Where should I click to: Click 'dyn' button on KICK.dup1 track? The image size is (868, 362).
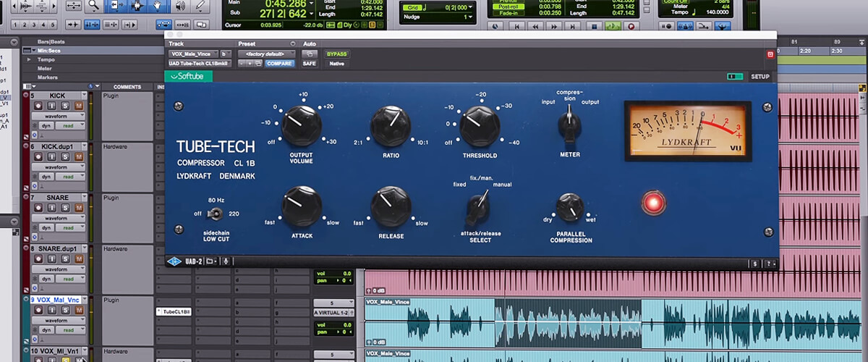(46, 177)
